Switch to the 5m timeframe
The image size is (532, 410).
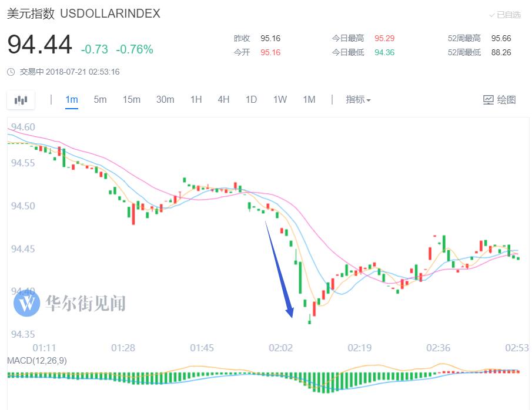100,99
